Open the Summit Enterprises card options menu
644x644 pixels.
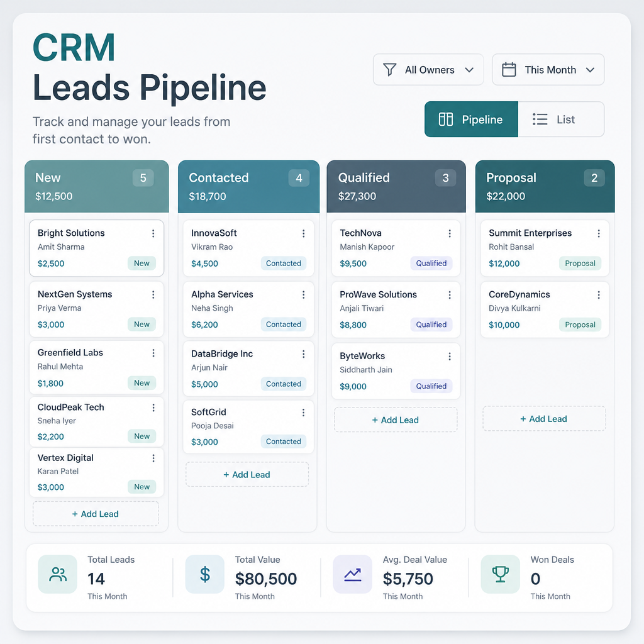(x=599, y=233)
